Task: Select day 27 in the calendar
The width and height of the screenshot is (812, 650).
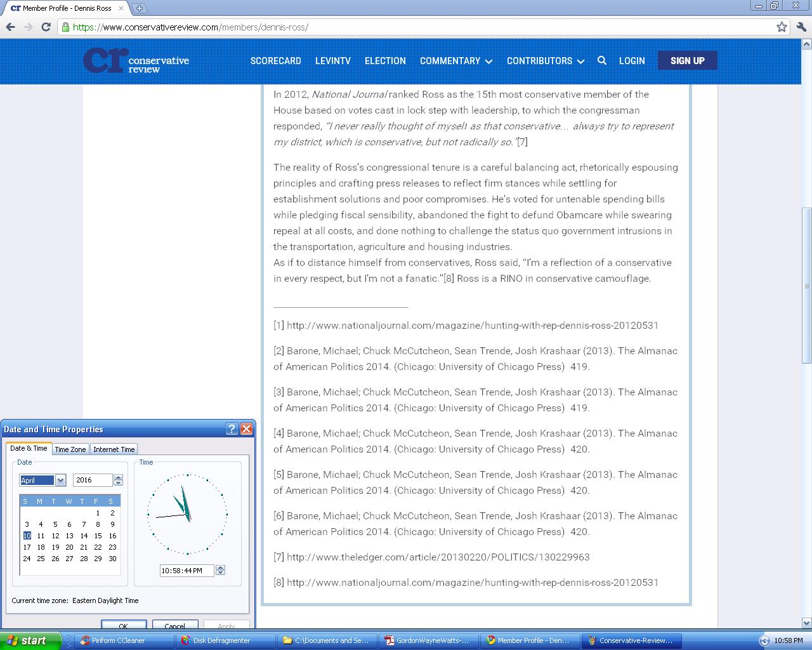Action: [69, 559]
